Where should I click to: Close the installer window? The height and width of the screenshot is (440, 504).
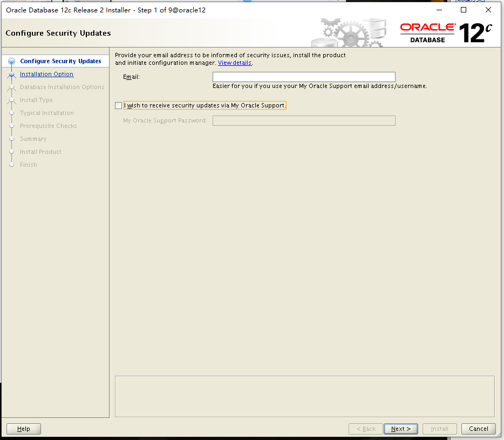(488, 10)
